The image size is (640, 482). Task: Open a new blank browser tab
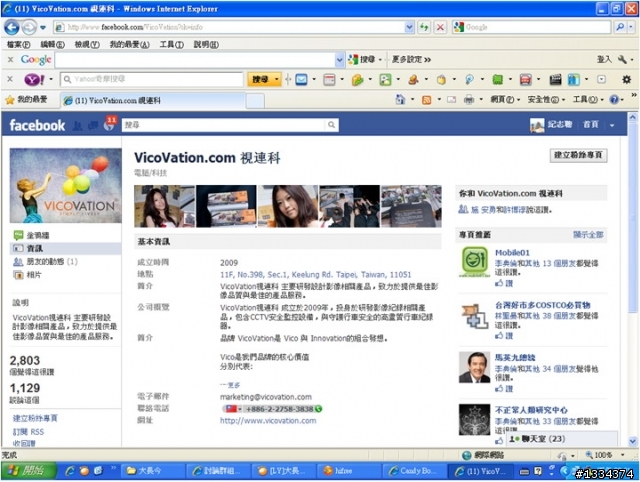(255, 101)
